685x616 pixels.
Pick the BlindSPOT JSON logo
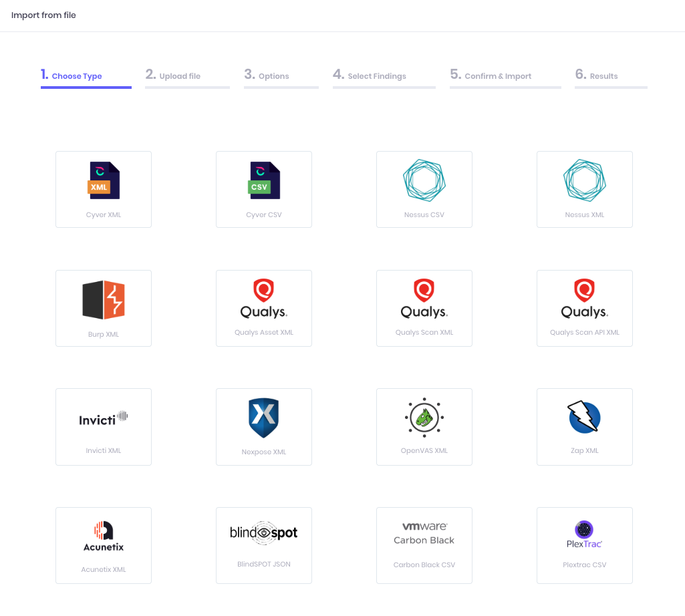tap(264, 532)
